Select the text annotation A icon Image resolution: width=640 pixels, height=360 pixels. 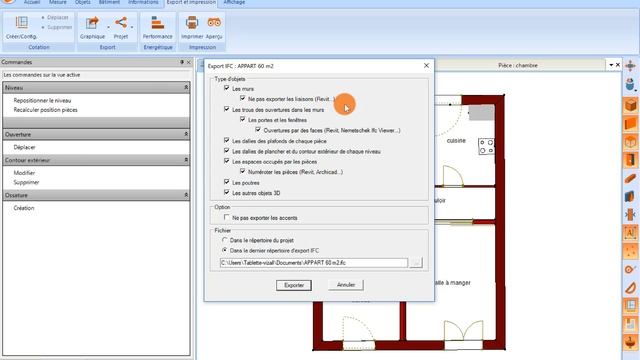click(630, 233)
